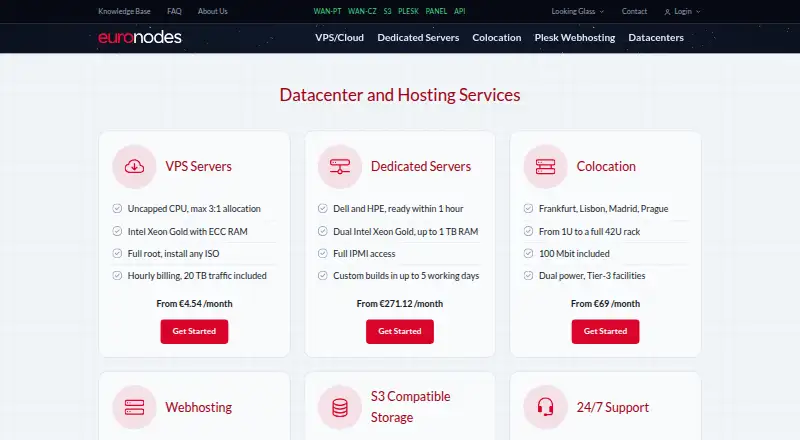Screen dimensions: 800x440
Task: Click the Dedicated Servers card heading
Action: 421,166
